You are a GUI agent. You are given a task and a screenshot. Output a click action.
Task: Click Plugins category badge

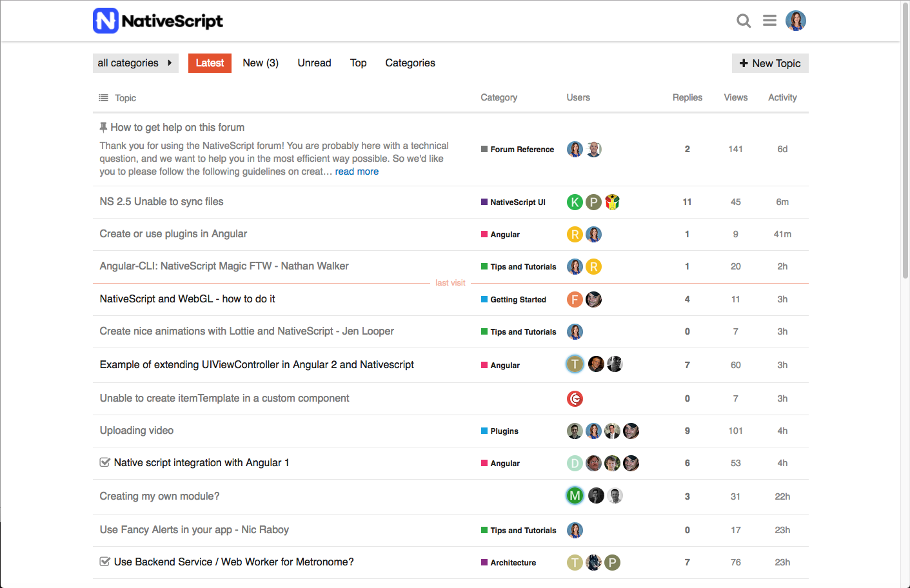pyautogui.click(x=500, y=431)
